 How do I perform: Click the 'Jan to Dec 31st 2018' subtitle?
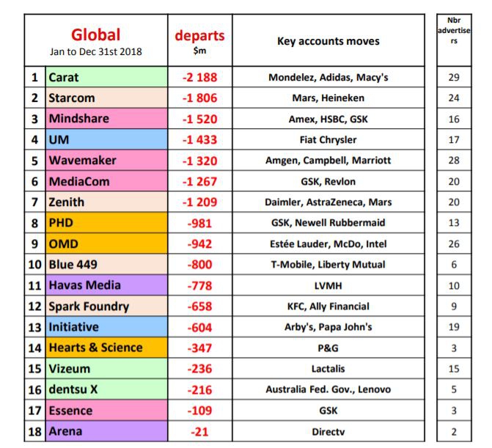tap(95, 52)
